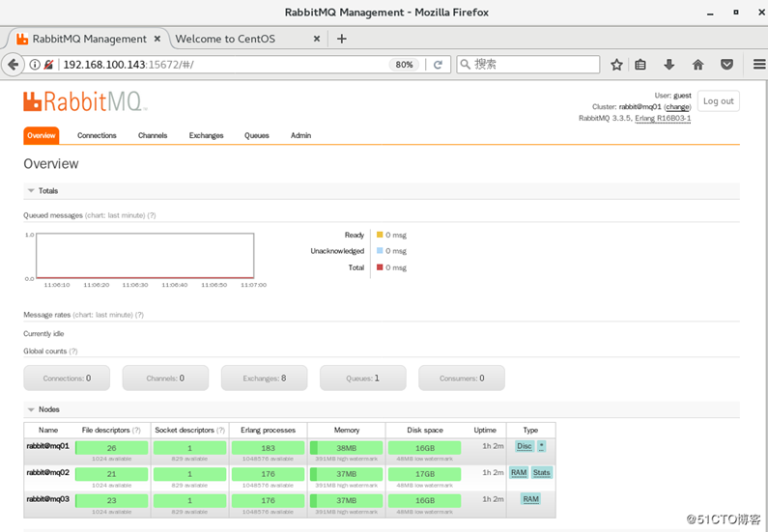The height and width of the screenshot is (532, 768).
Task: Close the Welcome to CentOS tab
Action: click(x=317, y=39)
